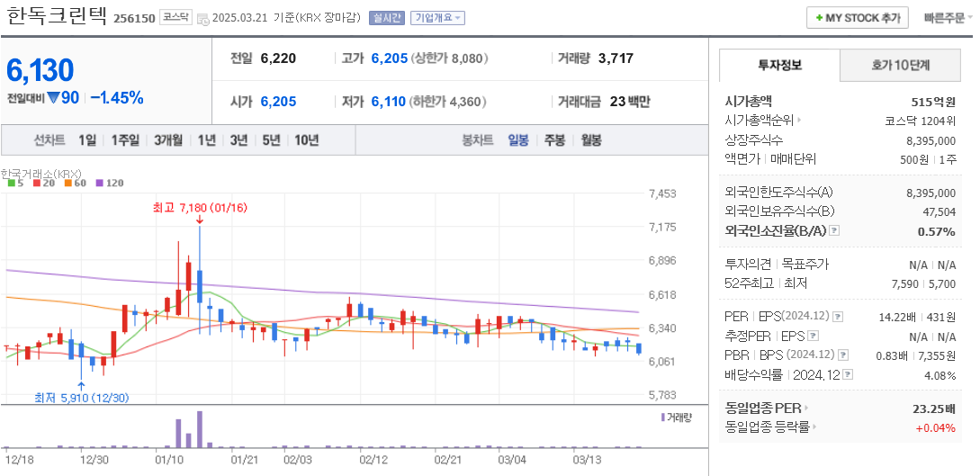Select the 5년 line chart period
This screenshot has width=980, height=476.
271,140
